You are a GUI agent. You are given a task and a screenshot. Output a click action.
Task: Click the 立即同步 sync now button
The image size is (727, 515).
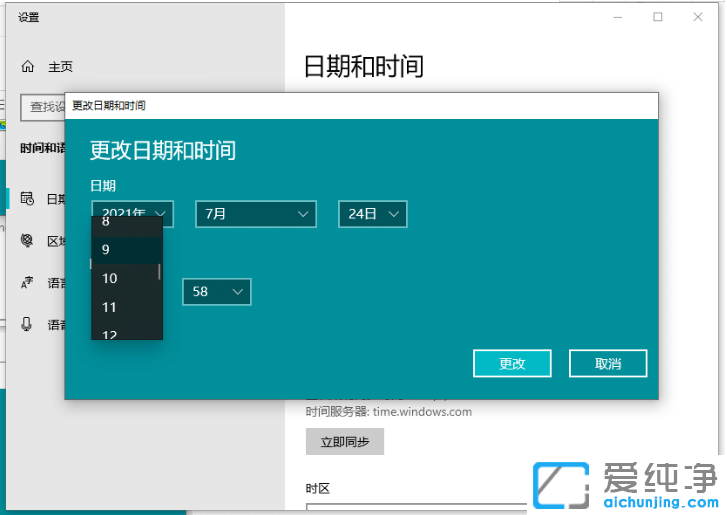(x=344, y=442)
